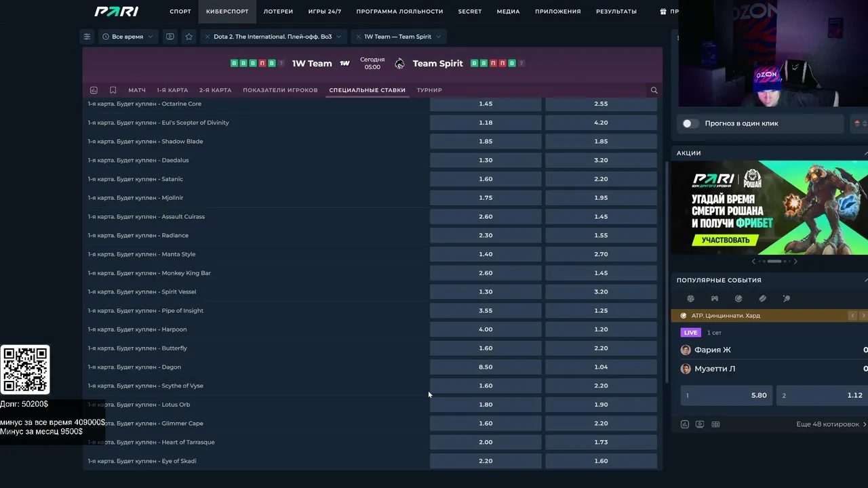The width and height of the screenshot is (868, 488).
Task: Open КИБЕРСПОРТ in the top menu
Action: click(227, 12)
